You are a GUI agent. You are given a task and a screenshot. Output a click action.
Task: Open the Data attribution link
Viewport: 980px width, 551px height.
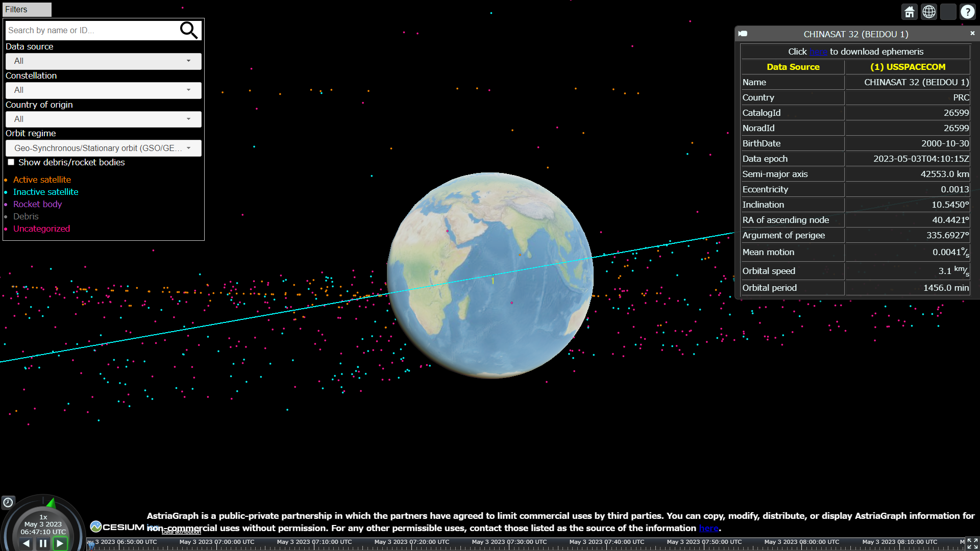181,532
